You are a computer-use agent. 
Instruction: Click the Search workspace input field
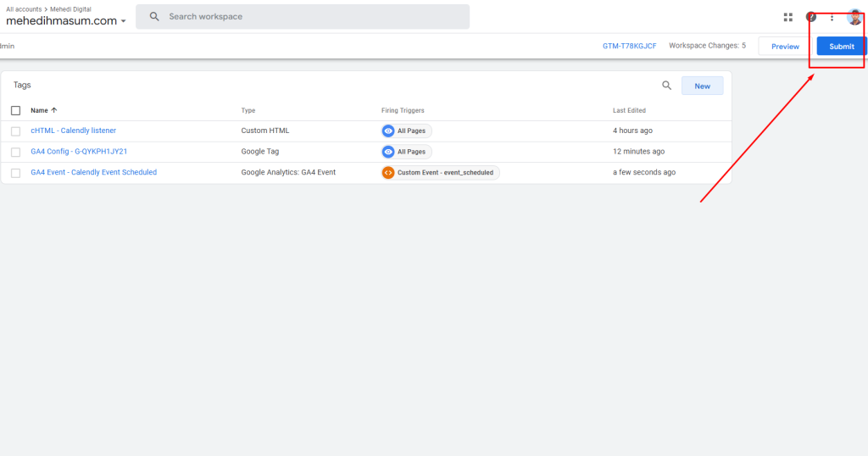coord(303,17)
